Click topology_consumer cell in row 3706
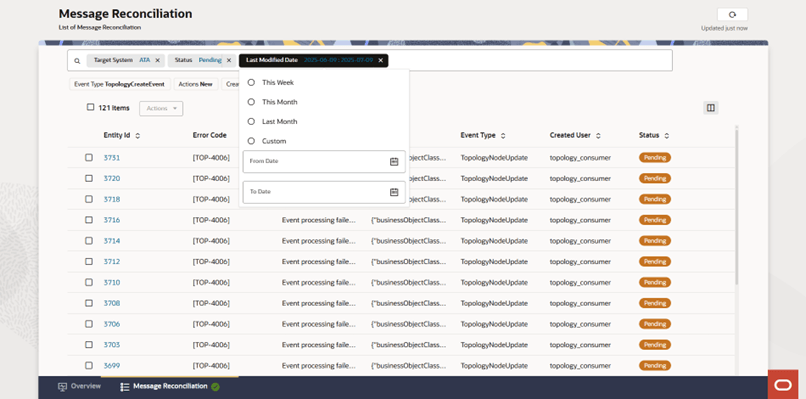Image resolution: width=806 pixels, height=399 pixels. 580,324
